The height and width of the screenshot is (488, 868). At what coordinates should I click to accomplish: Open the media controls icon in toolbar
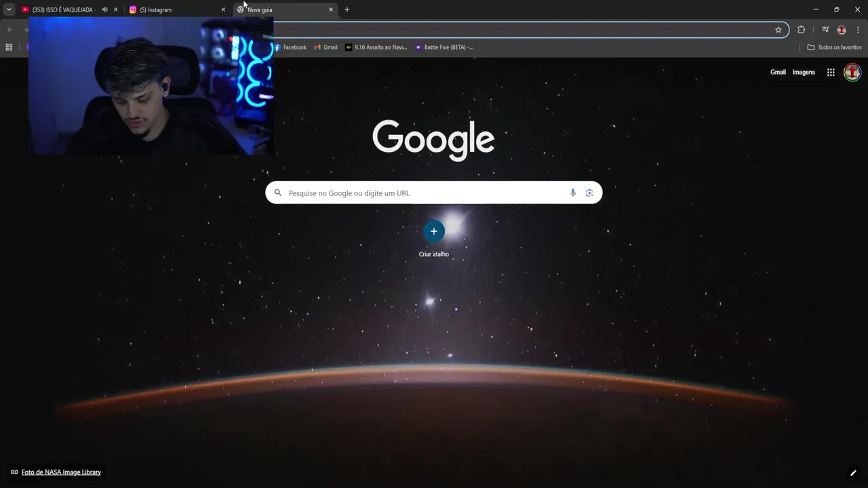point(825,30)
